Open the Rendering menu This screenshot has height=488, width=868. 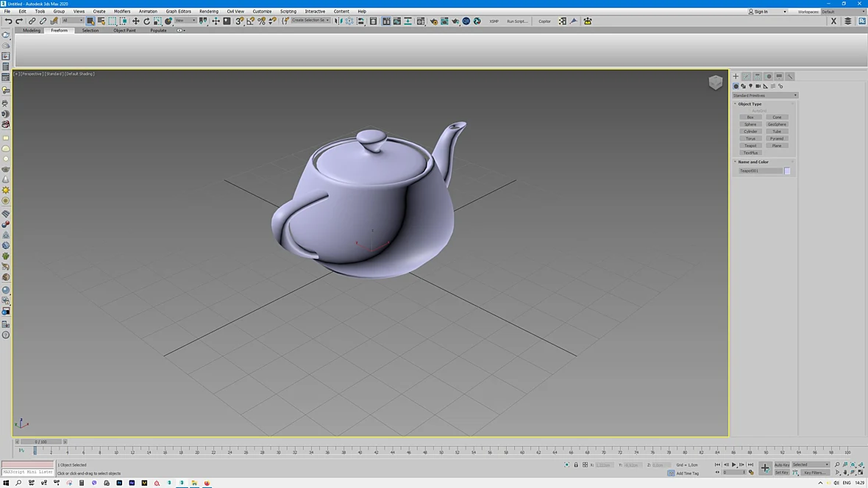(209, 11)
